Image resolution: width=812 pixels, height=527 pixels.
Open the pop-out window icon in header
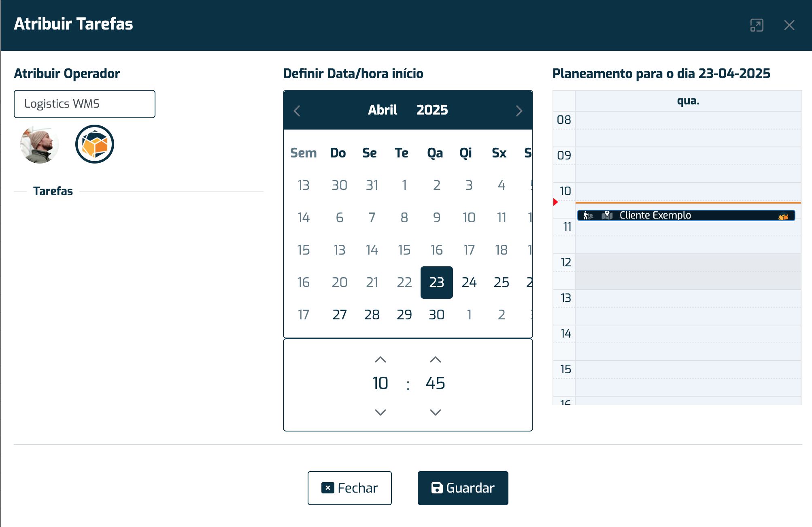point(757,25)
